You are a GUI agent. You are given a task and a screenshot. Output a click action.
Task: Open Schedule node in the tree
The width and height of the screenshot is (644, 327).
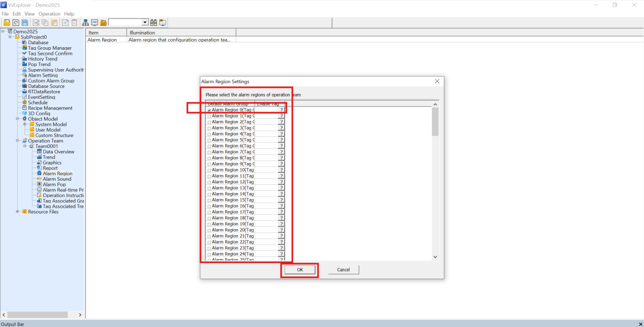coord(38,103)
